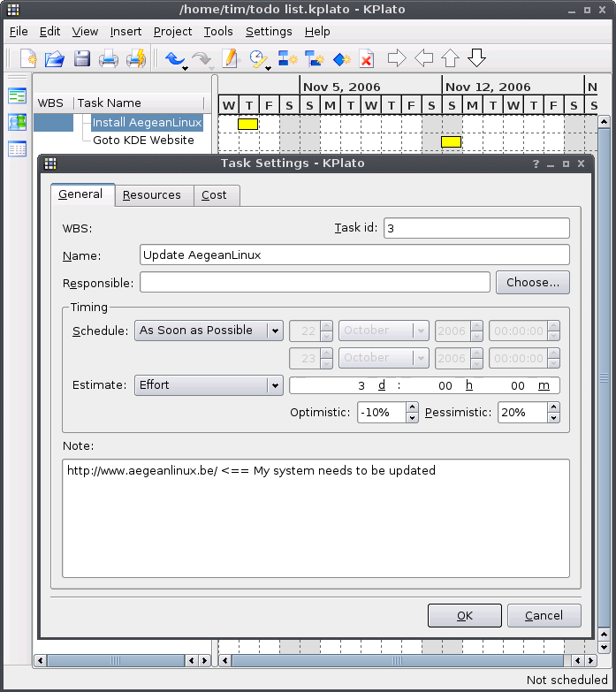The width and height of the screenshot is (616, 692).
Task: Click the blue Undo arrow icon
Action: click(174, 57)
